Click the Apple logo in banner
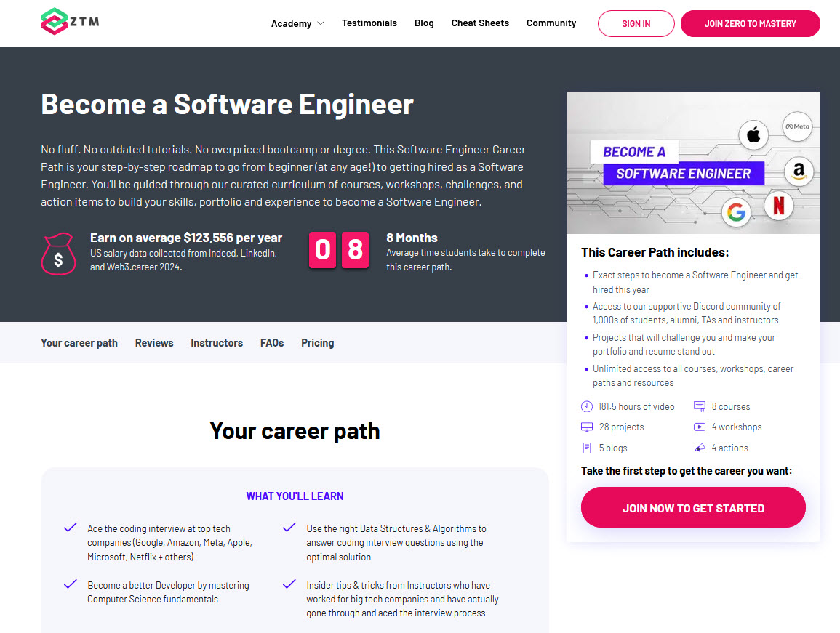 [753, 135]
